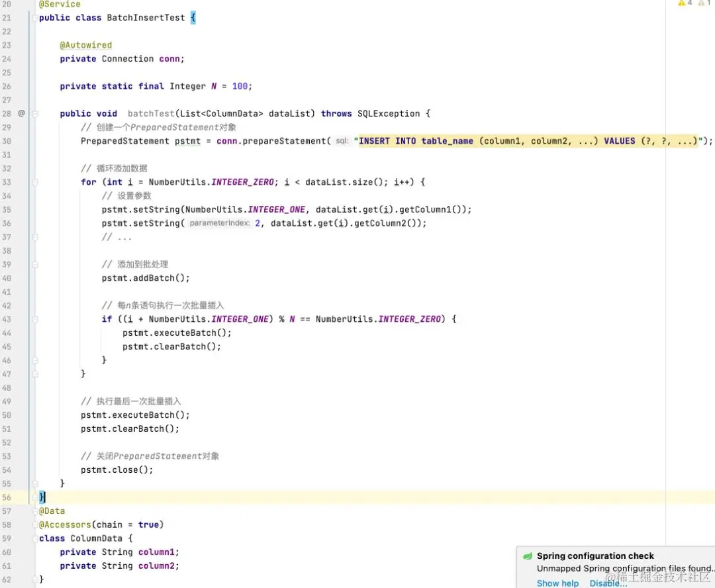Click pstmt.executeBatch() on line 50
715x588 pixels.
click(132, 415)
